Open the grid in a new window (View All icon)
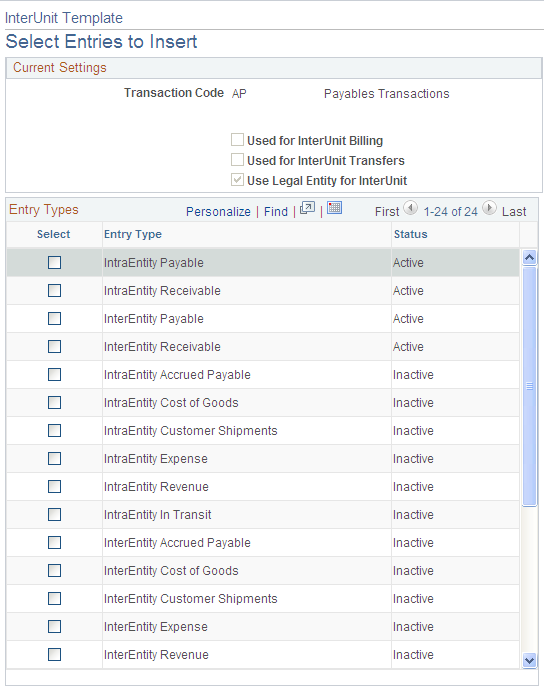Screen dimensions: 544x687 pyautogui.click(x=307, y=208)
